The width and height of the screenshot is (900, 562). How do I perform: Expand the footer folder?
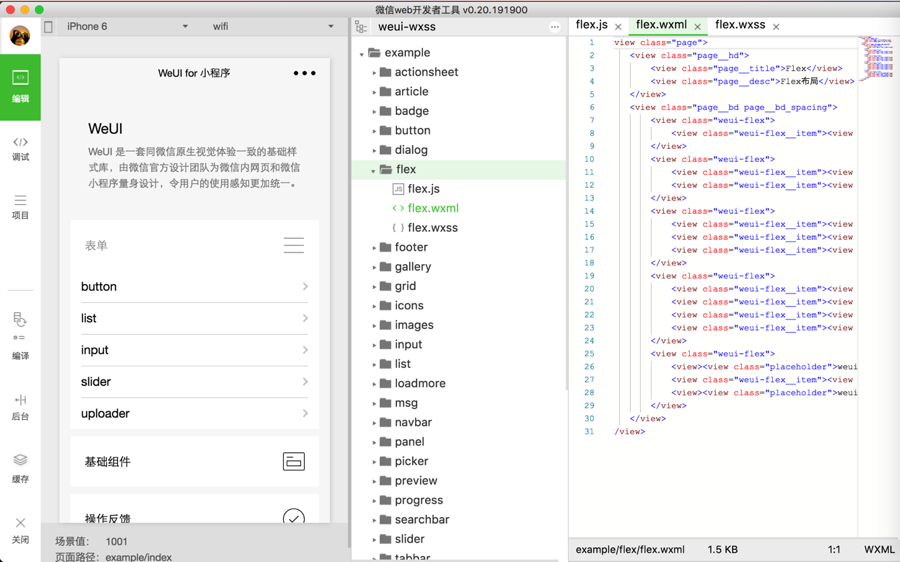pos(374,248)
